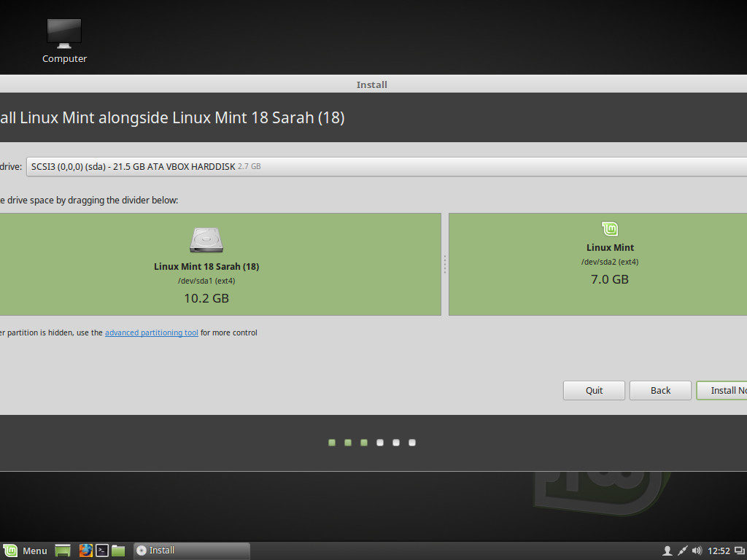Click the network connection tray icon

682,551
